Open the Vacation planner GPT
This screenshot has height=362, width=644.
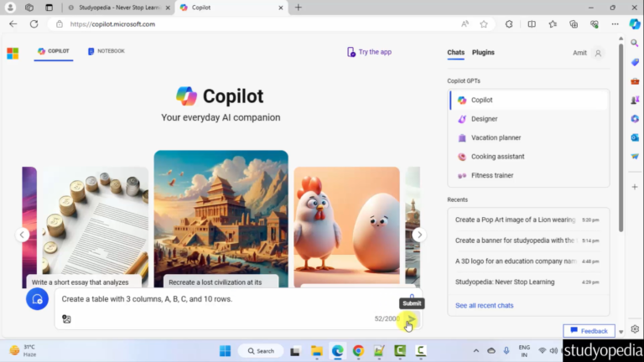click(528, 137)
